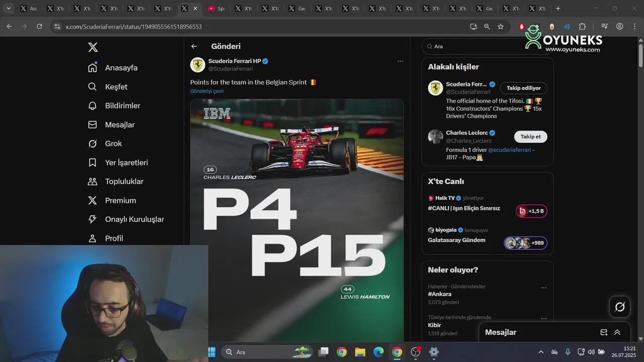Open more options for Kibir trend

point(543,319)
